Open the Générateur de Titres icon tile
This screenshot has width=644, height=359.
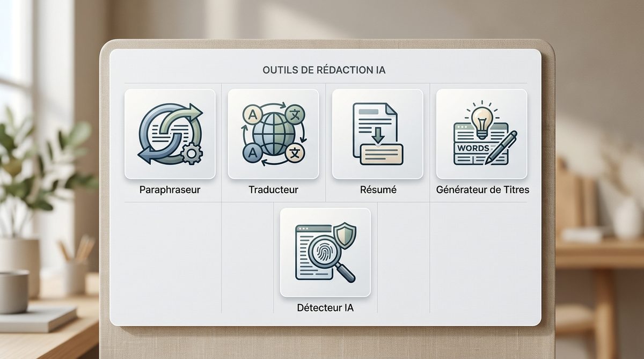(481, 134)
